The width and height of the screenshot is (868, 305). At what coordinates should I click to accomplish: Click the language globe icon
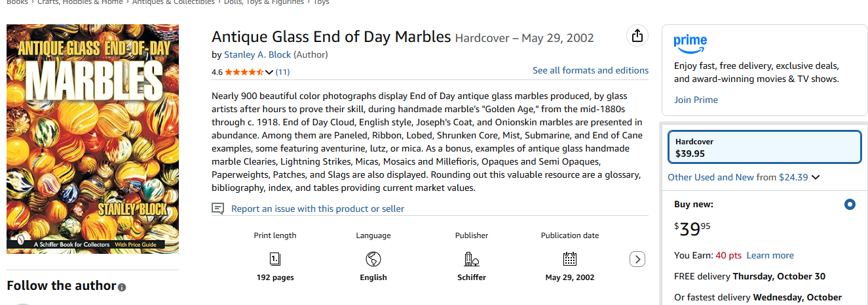pyautogui.click(x=373, y=258)
